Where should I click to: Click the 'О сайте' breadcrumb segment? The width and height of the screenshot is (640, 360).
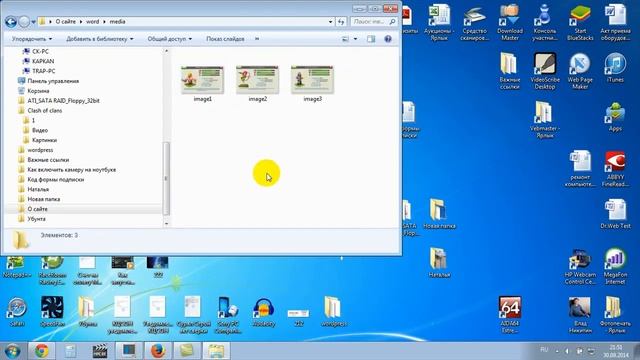(x=65, y=22)
